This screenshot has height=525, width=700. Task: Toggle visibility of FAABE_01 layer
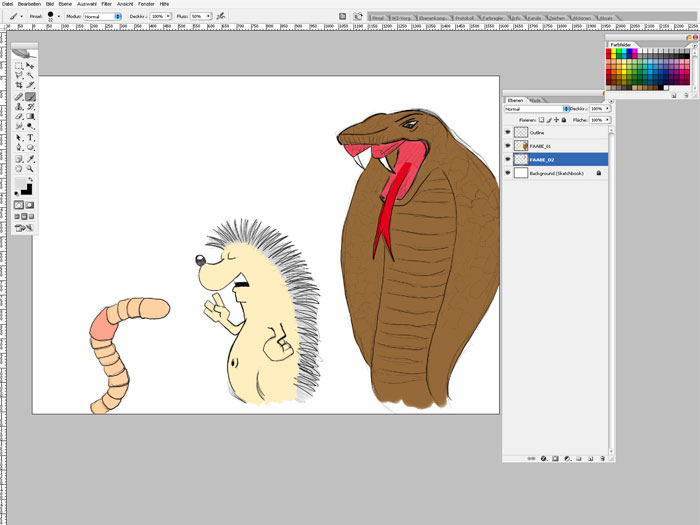[508, 145]
